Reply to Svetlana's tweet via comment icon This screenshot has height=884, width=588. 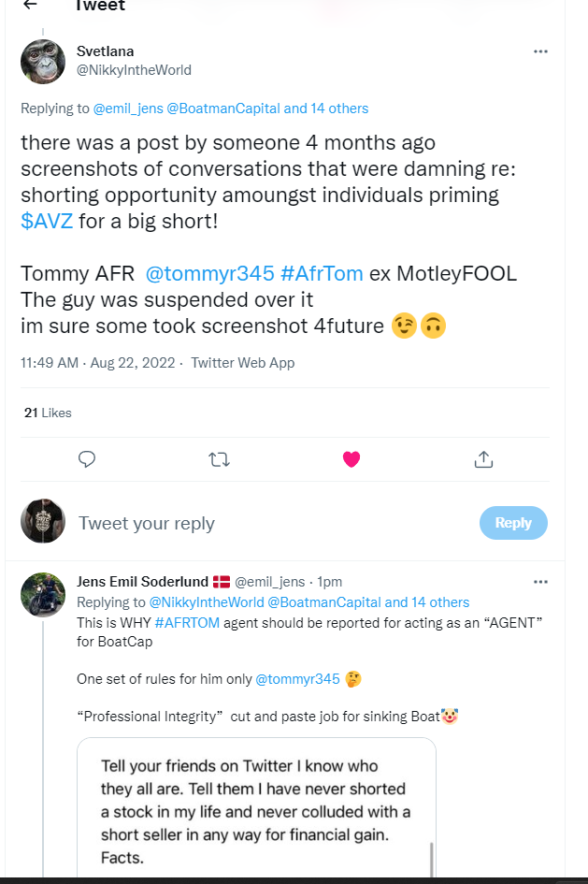(87, 459)
